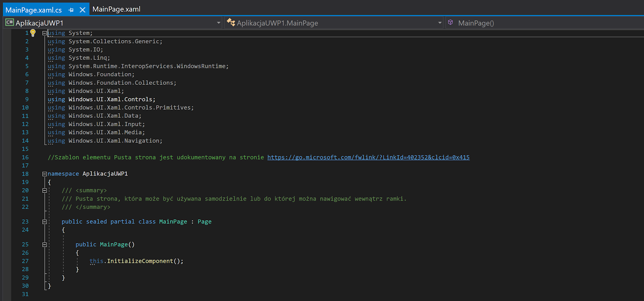Click 'using Windows.UI.Xaml.Controls.Primitives;' line
The height and width of the screenshot is (301, 644).
pyautogui.click(x=121, y=108)
